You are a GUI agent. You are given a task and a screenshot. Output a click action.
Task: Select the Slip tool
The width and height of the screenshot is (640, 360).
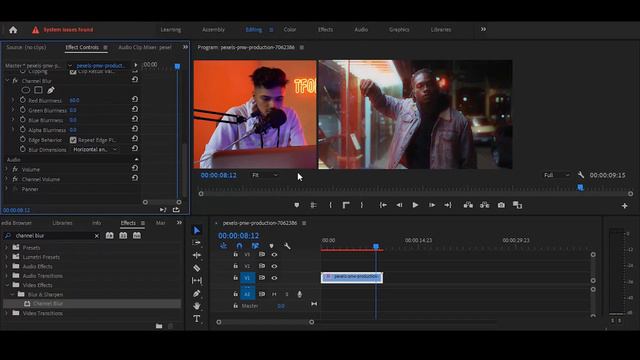pos(197,281)
